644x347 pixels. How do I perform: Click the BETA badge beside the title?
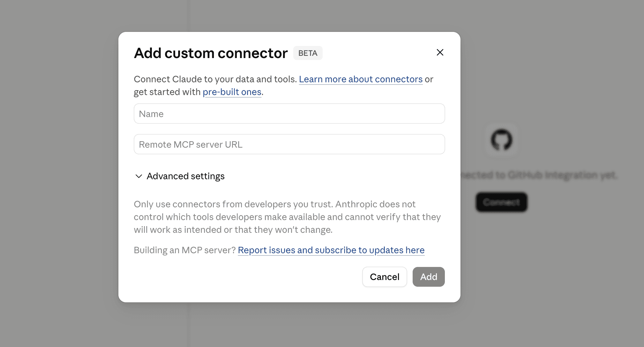tap(308, 53)
